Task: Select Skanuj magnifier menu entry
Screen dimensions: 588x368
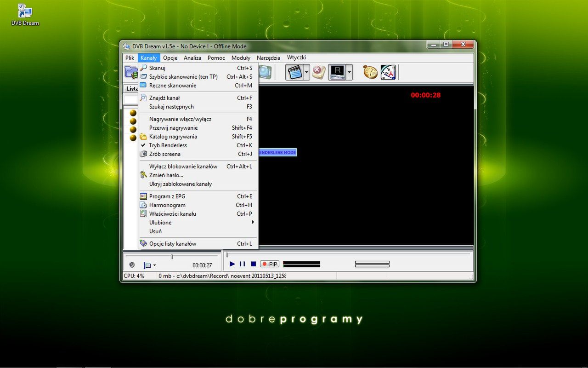Action: [x=198, y=68]
